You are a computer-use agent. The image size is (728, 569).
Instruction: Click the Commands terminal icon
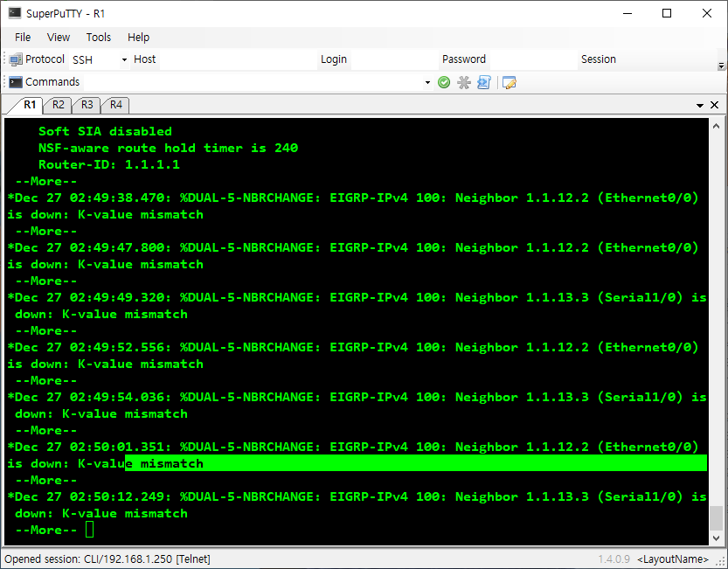coord(16,82)
